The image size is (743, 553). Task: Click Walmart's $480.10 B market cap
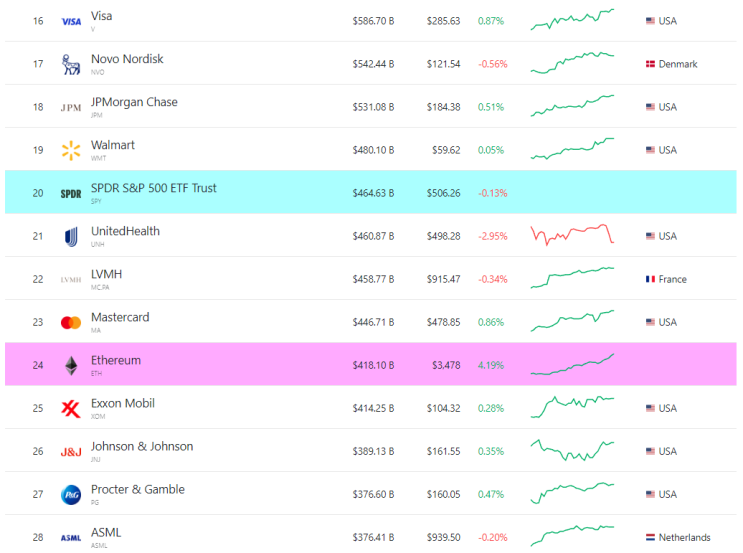click(x=373, y=150)
